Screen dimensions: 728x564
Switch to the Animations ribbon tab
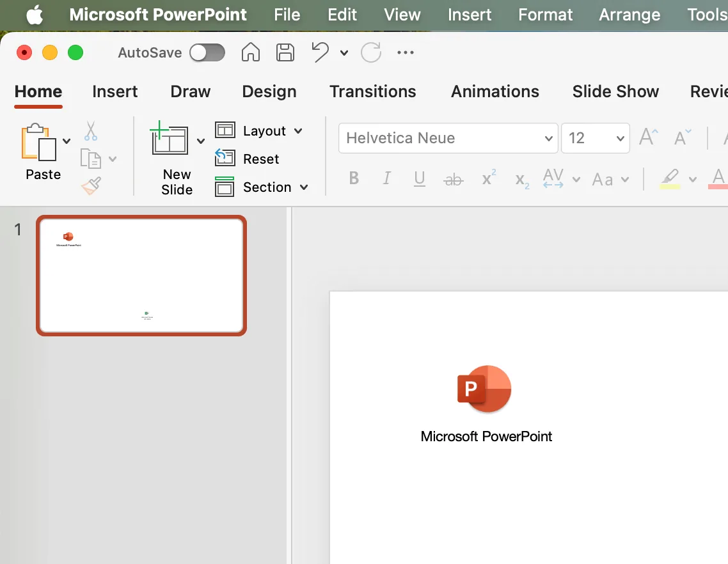coord(495,91)
